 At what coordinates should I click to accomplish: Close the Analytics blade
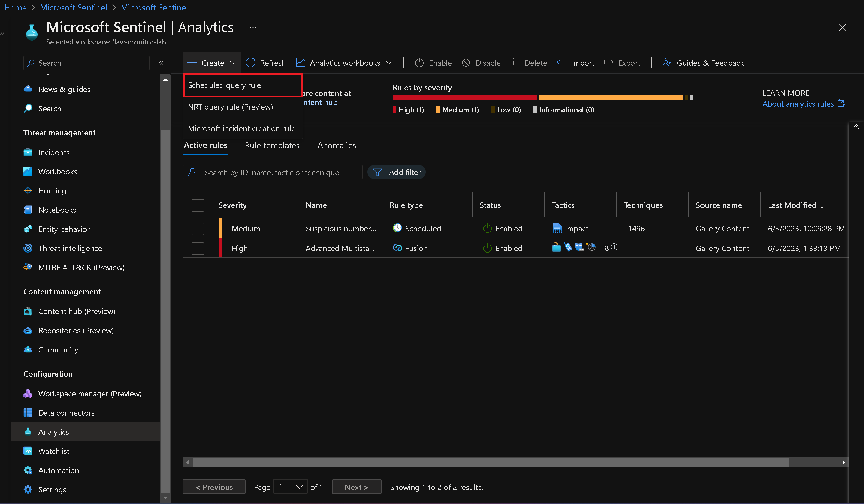[x=842, y=28]
